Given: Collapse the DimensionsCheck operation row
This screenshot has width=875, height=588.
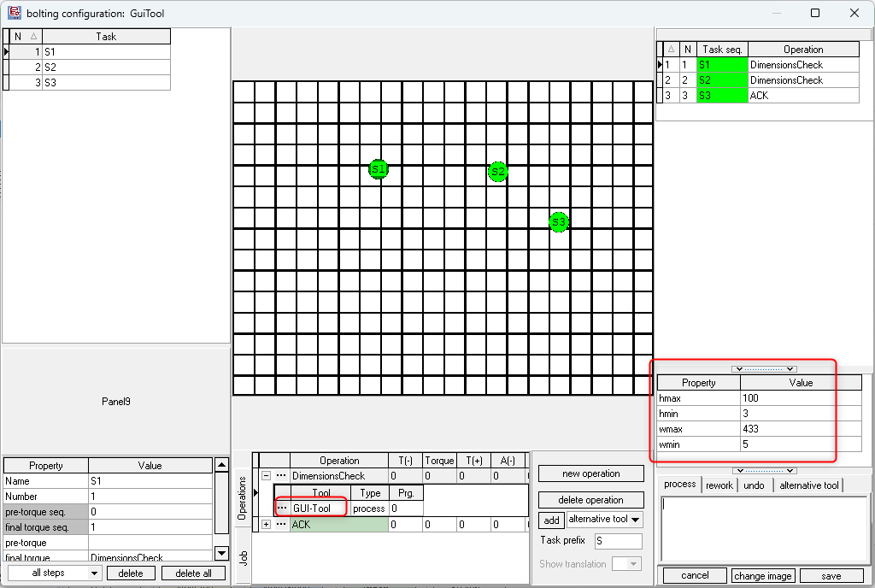Looking at the screenshot, I should click(266, 476).
